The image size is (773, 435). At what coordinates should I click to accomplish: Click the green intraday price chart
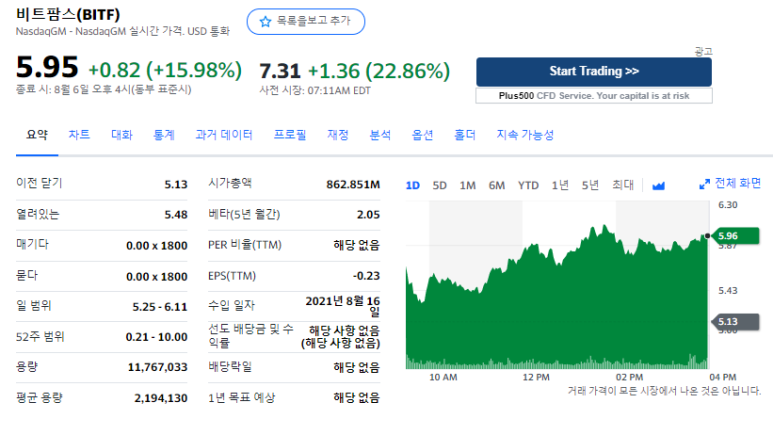(557, 296)
